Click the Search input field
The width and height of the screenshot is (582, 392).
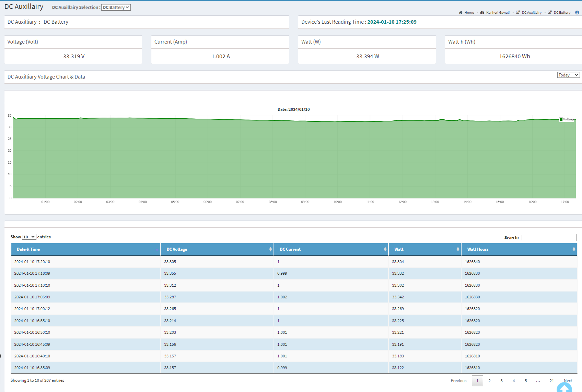pos(549,237)
